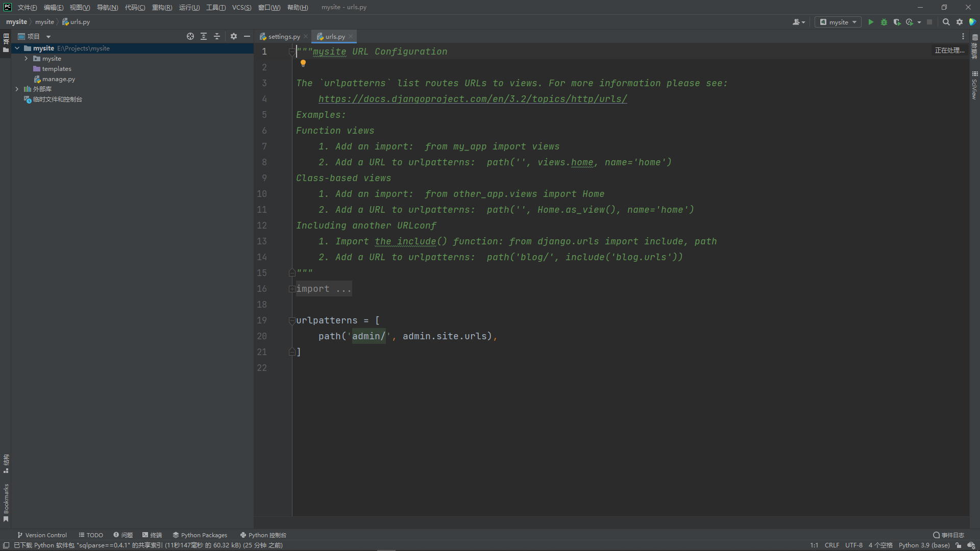Switch to the settings.py editor tab
The image size is (980, 551).
[x=284, y=36]
